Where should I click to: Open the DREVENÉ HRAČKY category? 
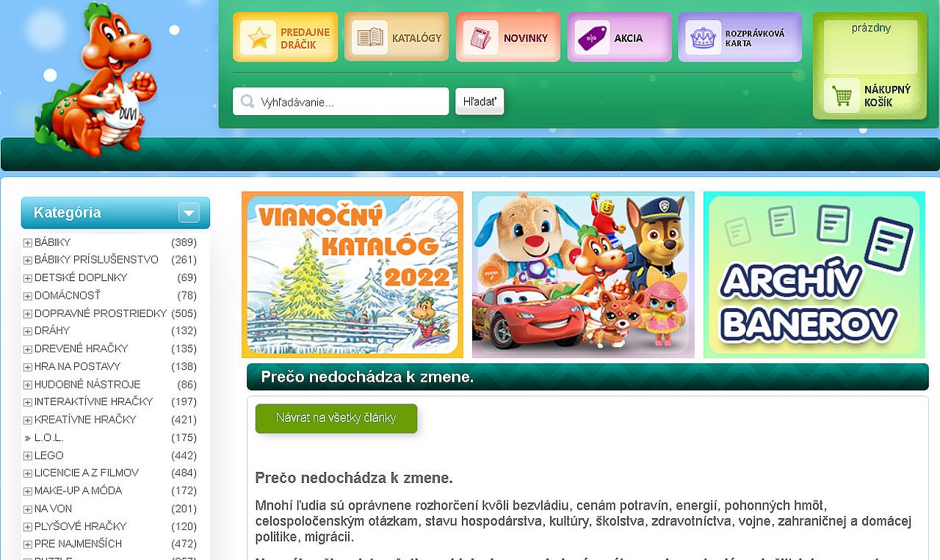[x=81, y=349]
